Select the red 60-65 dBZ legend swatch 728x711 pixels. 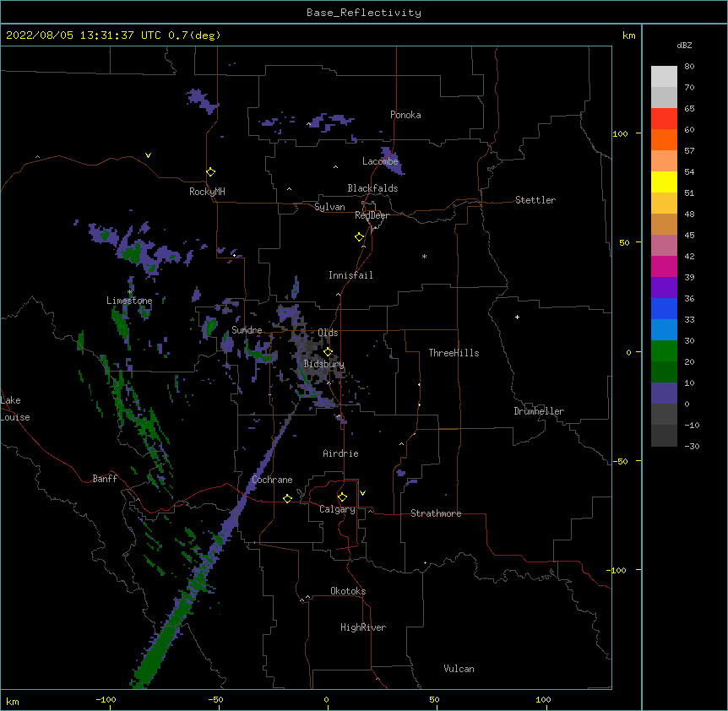[664, 119]
